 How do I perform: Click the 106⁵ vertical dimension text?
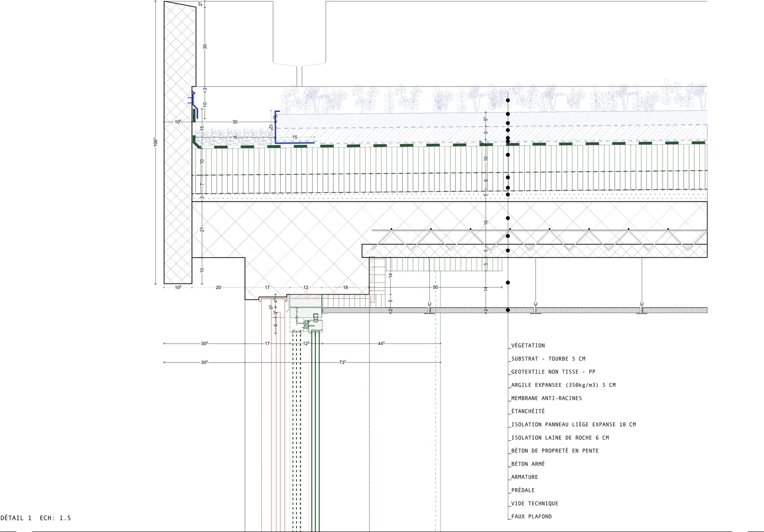coord(156,143)
